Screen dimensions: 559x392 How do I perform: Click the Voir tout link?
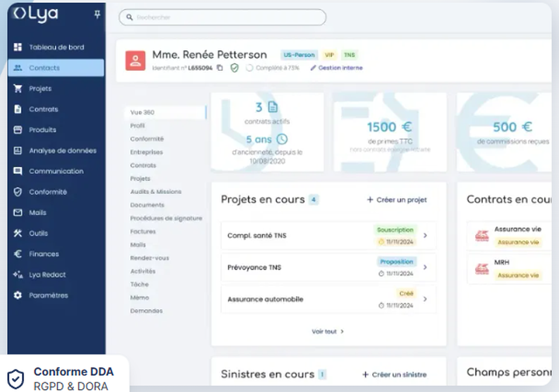pyautogui.click(x=328, y=332)
